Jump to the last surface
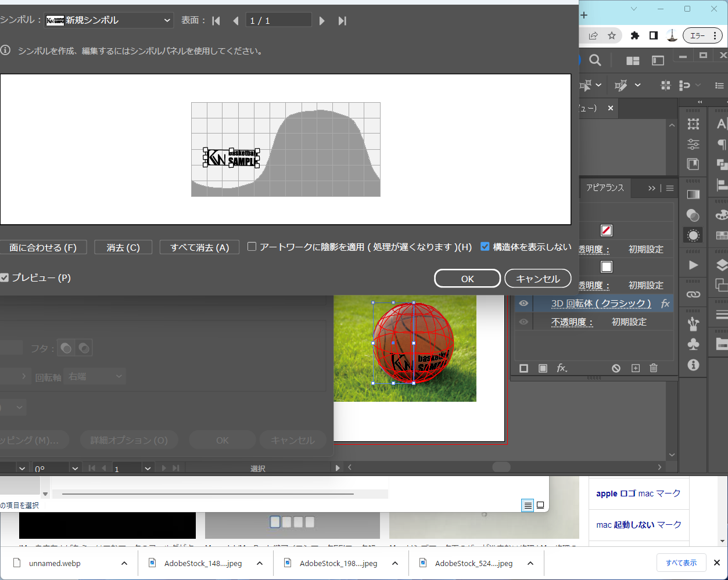Viewport: 728px width, 580px height. pyautogui.click(x=342, y=21)
